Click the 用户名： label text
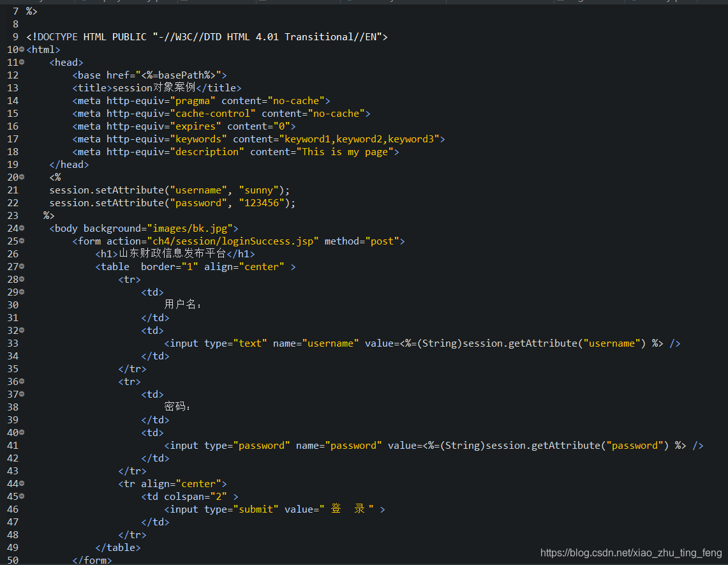Viewport: 728px width, 565px height. point(183,305)
